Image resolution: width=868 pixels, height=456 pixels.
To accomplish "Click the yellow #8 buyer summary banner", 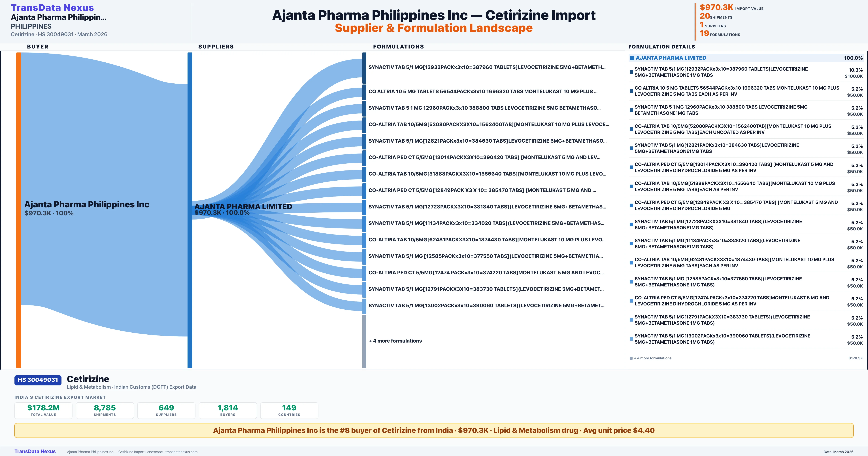I will tap(434, 430).
